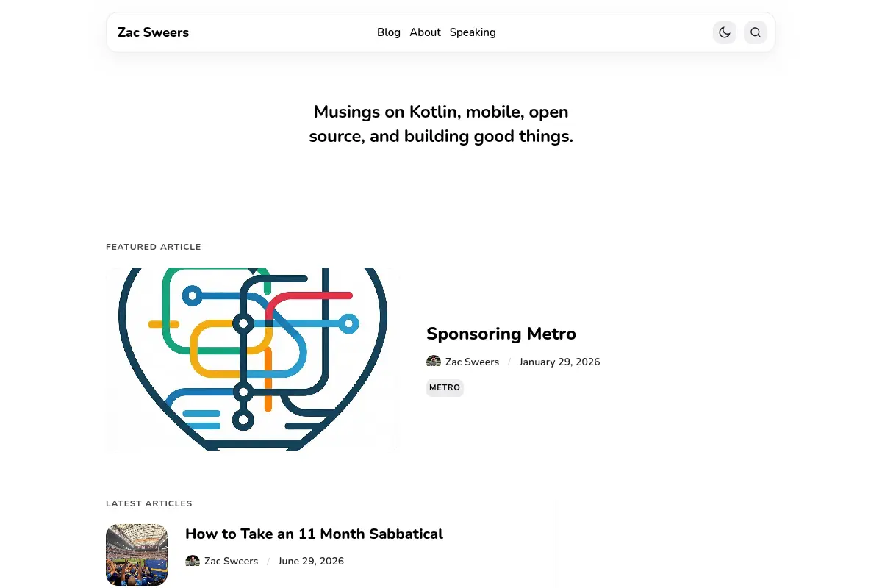Click the June 29, 2026 date
This screenshot has height=588, width=882.
[311, 561]
